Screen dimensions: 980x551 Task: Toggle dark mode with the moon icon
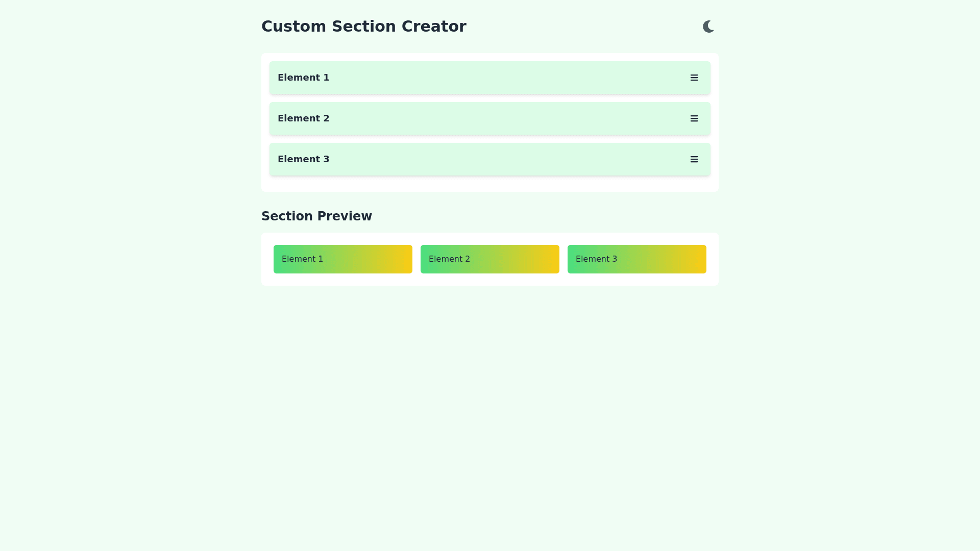(x=708, y=27)
